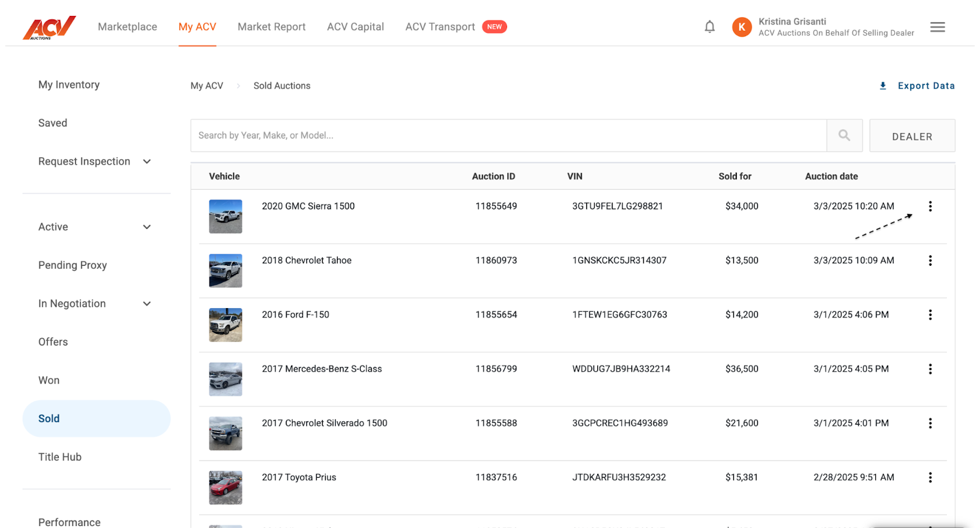Click auction ID 11855649
The width and height of the screenshot is (980, 528).
[x=496, y=206]
